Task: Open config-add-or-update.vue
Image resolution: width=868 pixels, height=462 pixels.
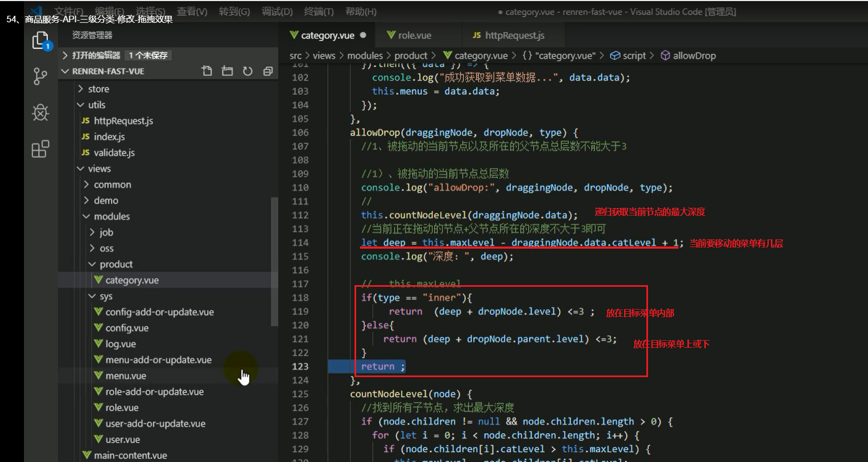Action: point(160,312)
